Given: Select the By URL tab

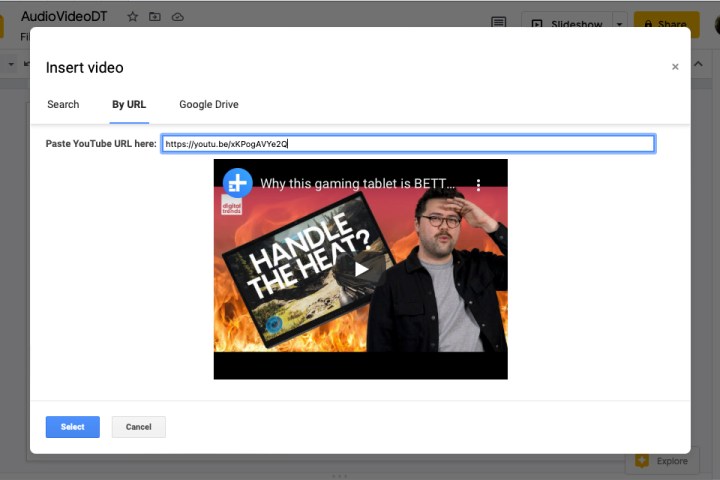Looking at the screenshot, I should click(x=129, y=104).
